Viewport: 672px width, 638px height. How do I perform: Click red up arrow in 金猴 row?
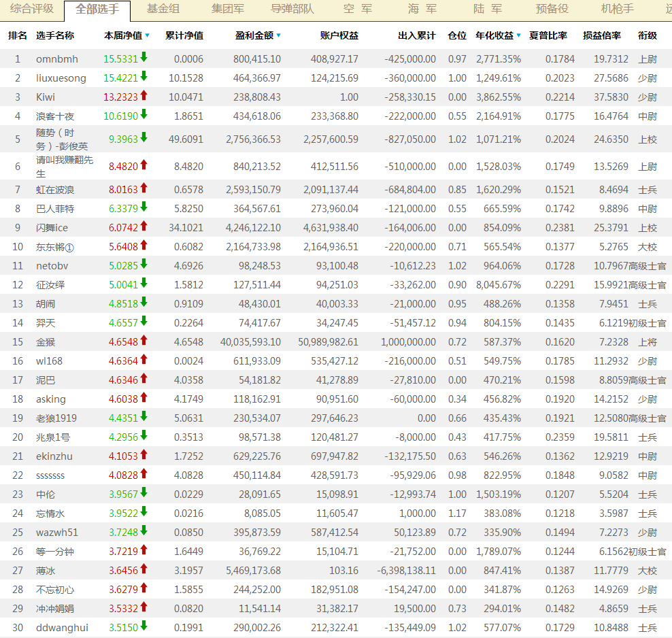click(x=144, y=340)
